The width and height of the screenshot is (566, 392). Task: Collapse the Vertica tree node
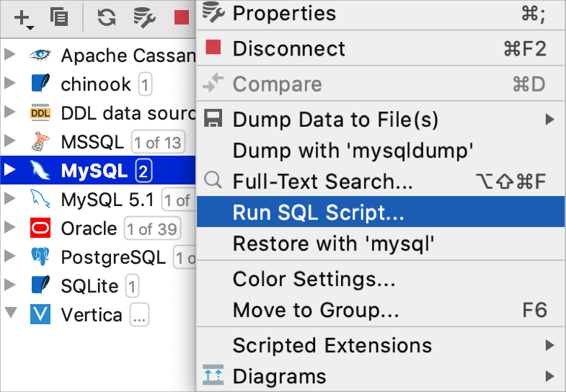(11, 313)
